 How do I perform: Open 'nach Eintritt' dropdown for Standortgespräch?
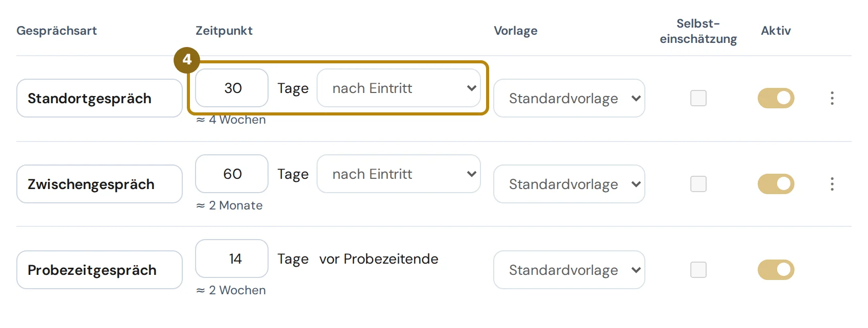click(399, 88)
